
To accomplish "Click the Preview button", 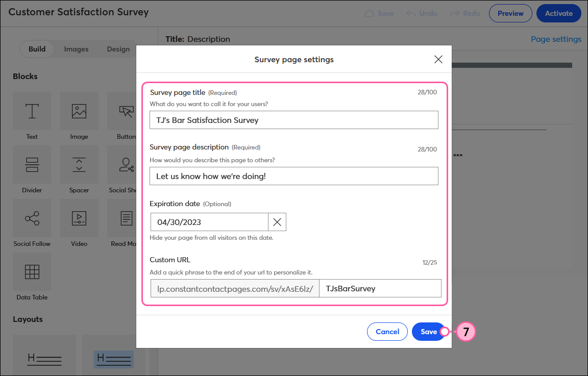I will point(510,13).
